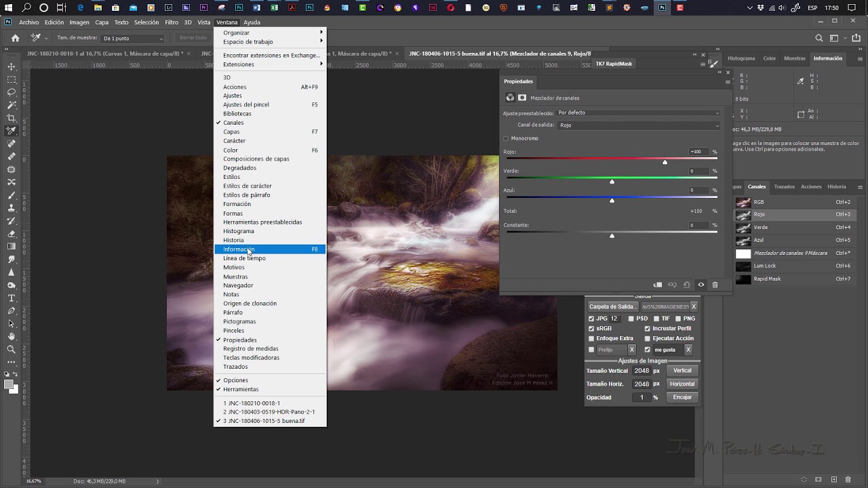This screenshot has height=488, width=868.
Task: Select the Move tool
Action: click(12, 66)
